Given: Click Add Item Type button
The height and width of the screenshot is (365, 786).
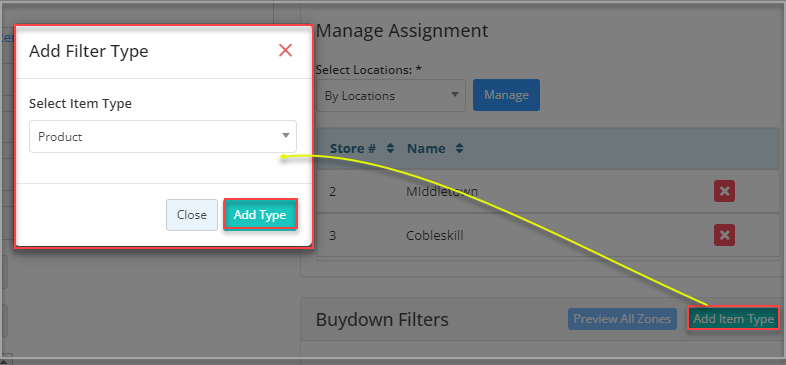Looking at the screenshot, I should coord(733,319).
